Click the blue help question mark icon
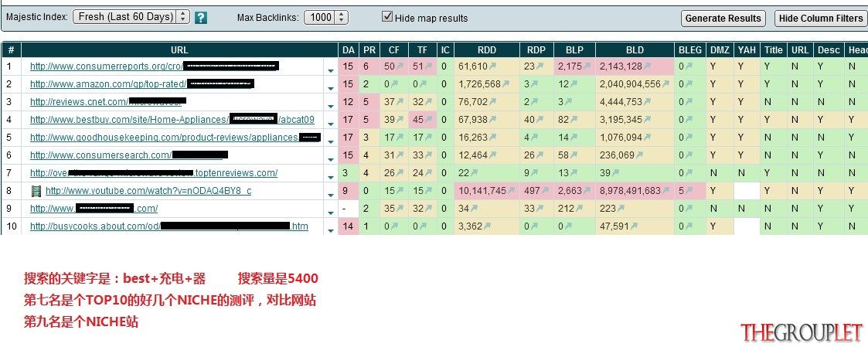This screenshot has height=347, width=868. click(x=201, y=18)
